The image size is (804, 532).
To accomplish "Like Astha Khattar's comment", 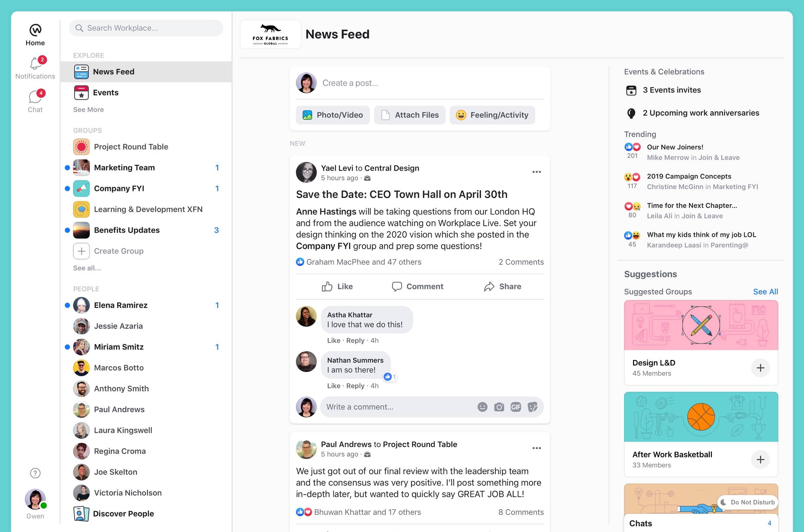I will 334,340.
